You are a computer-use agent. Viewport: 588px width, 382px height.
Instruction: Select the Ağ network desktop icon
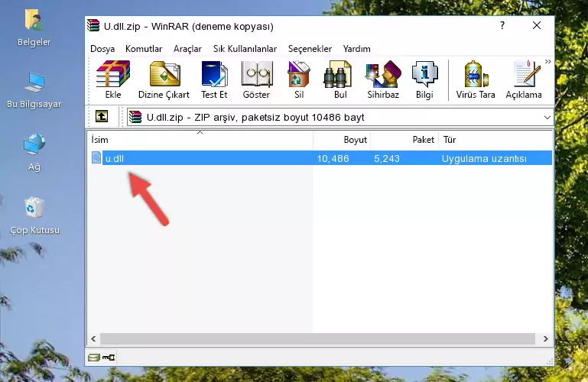[x=34, y=153]
